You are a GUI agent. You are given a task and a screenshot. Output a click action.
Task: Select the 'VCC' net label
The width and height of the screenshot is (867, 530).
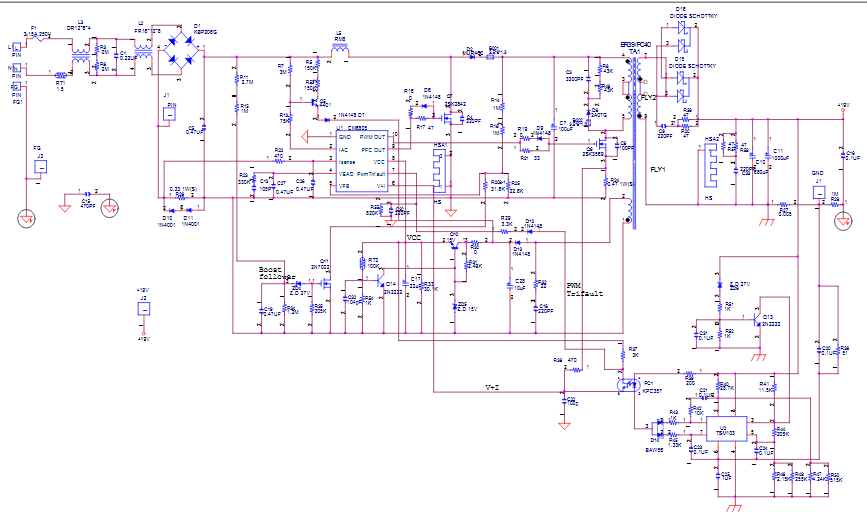[x=414, y=237]
